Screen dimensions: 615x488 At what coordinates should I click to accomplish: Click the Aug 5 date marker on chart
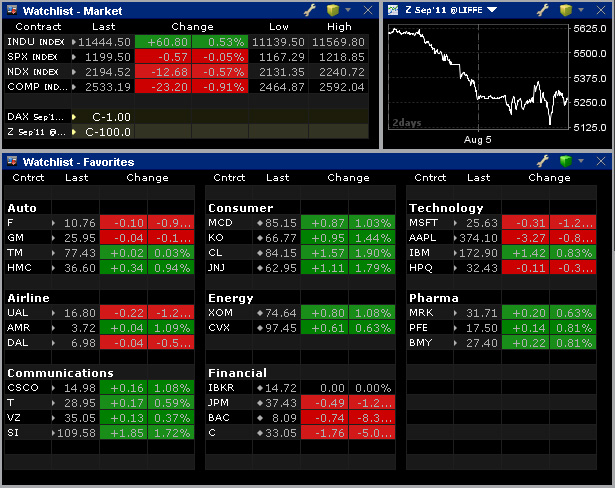click(x=477, y=139)
